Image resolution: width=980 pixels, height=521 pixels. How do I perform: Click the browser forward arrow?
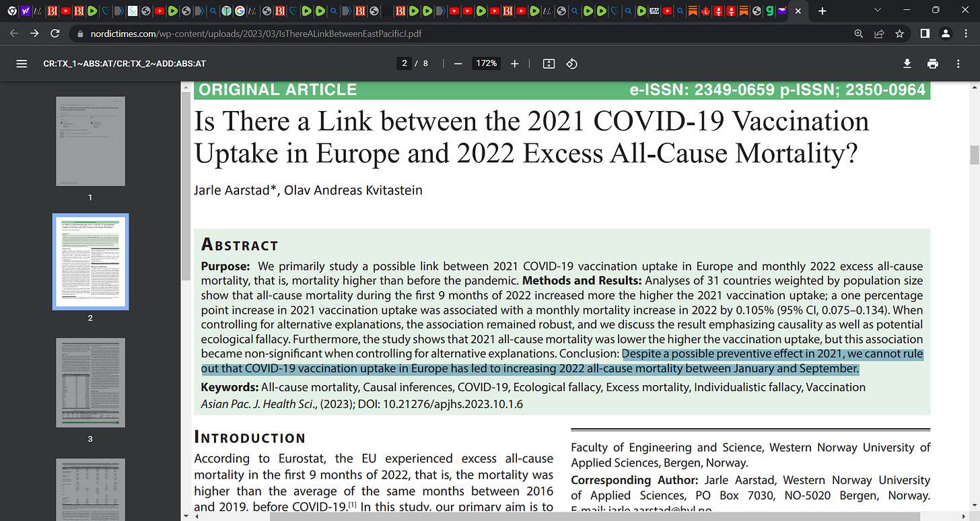click(x=35, y=34)
